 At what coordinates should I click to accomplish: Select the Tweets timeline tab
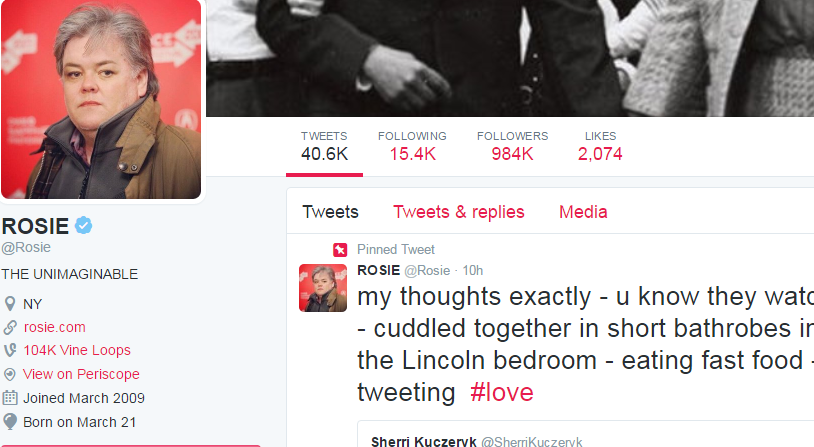click(x=330, y=212)
